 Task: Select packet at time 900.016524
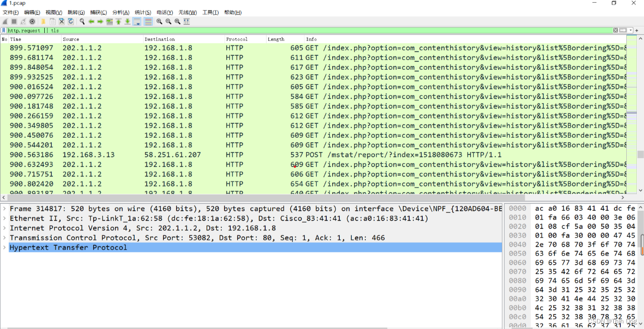pyautogui.click(x=313, y=87)
